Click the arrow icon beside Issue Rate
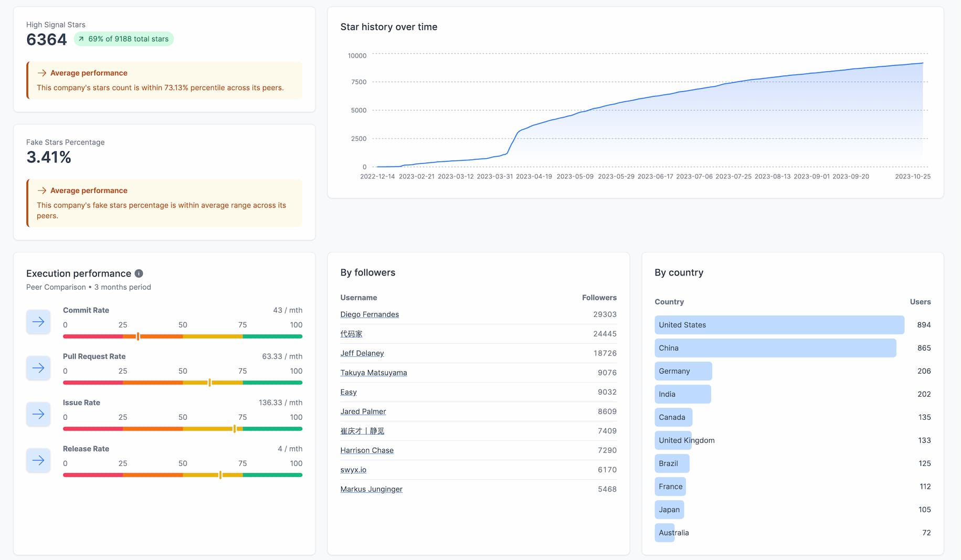This screenshot has width=961, height=560. 38,414
